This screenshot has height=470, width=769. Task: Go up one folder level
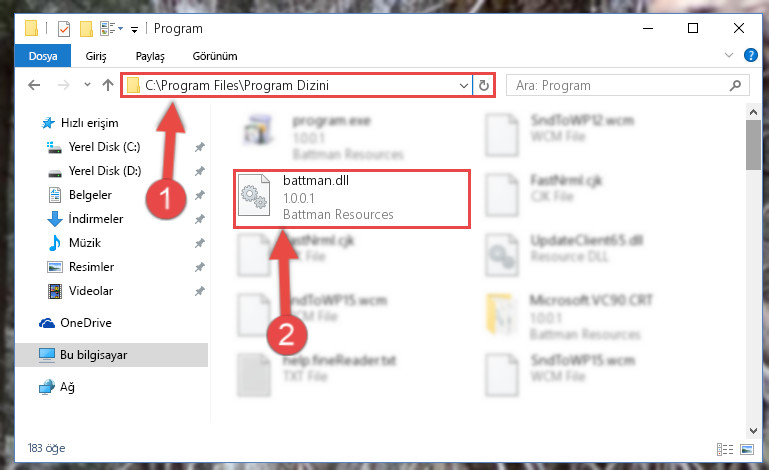click(108, 85)
